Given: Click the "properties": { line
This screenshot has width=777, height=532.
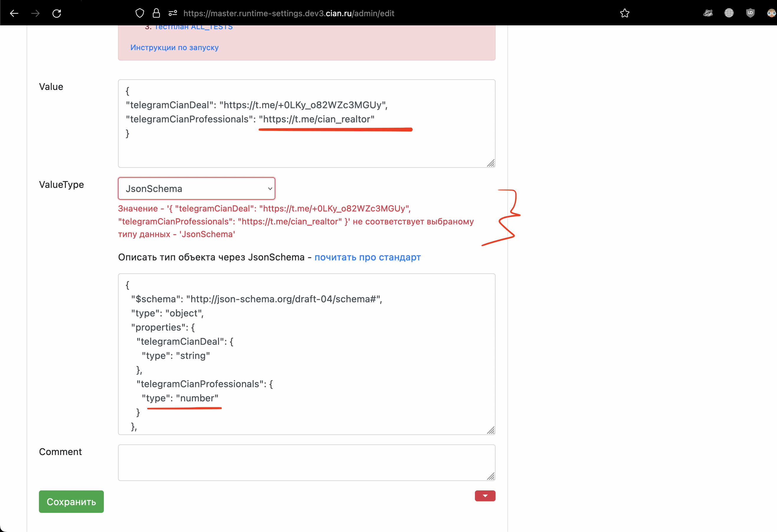Looking at the screenshot, I should click(x=163, y=328).
